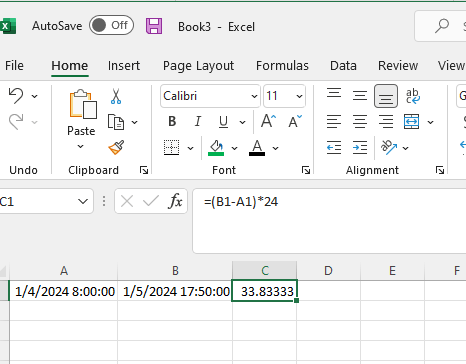Screen dimensions: 466x364
Task: Align text right
Action: (386, 122)
